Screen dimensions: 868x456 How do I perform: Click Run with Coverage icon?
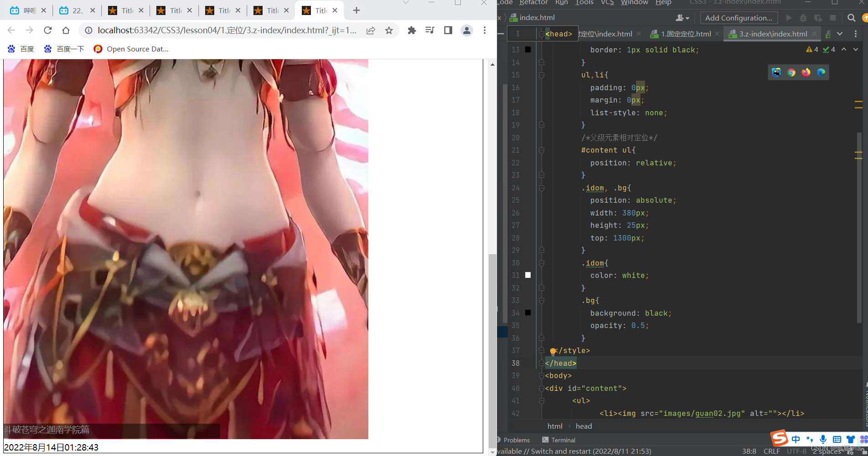point(818,18)
